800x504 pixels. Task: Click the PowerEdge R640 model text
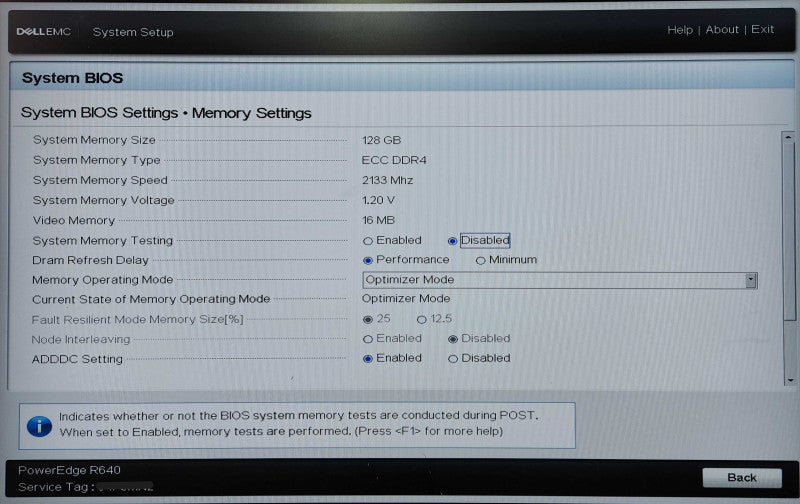tap(69, 470)
